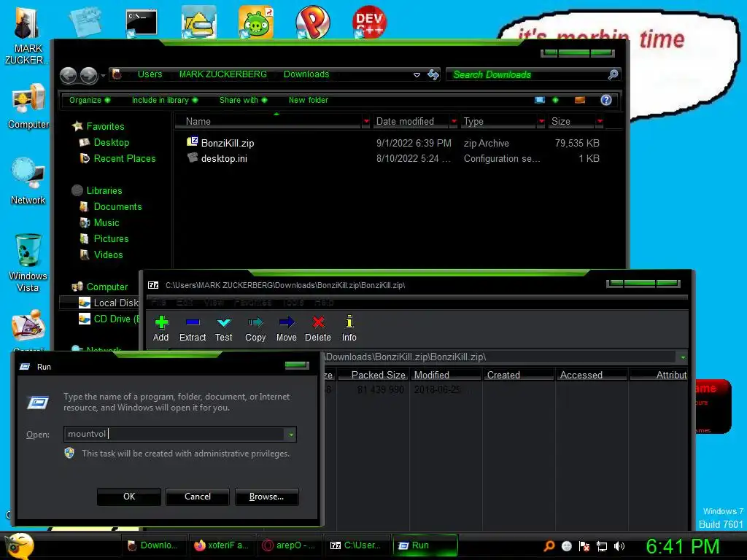Click the 7-Zip path address field
The height and width of the screenshot is (560, 747).
[x=499, y=357]
